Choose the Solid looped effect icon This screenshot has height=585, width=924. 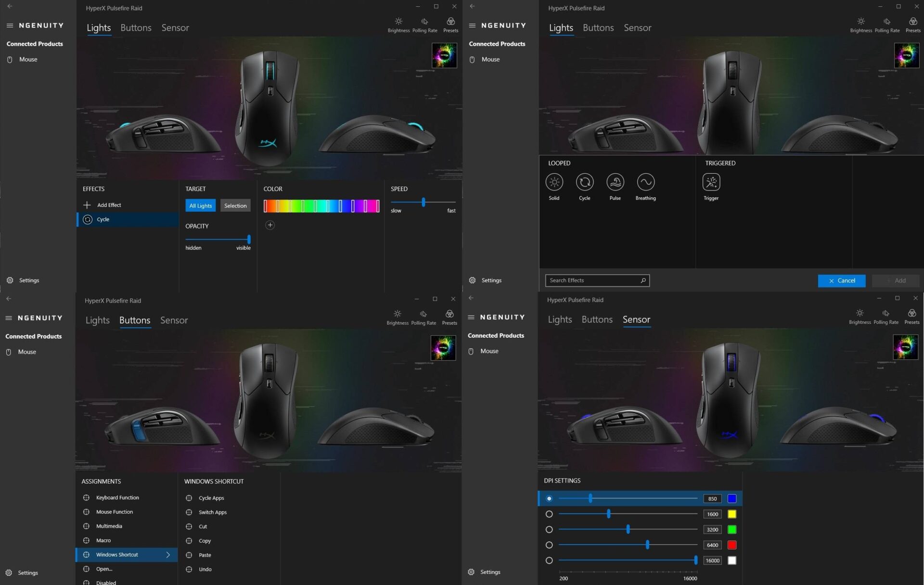tap(554, 182)
